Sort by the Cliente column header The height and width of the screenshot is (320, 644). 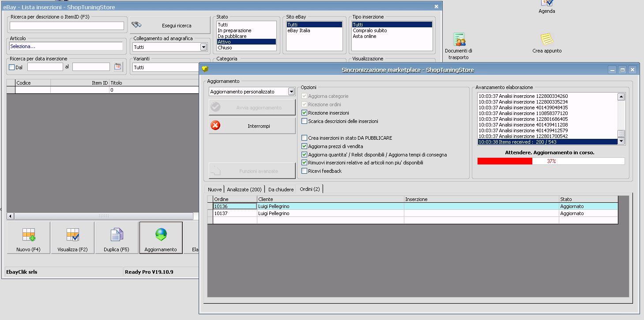click(x=331, y=199)
